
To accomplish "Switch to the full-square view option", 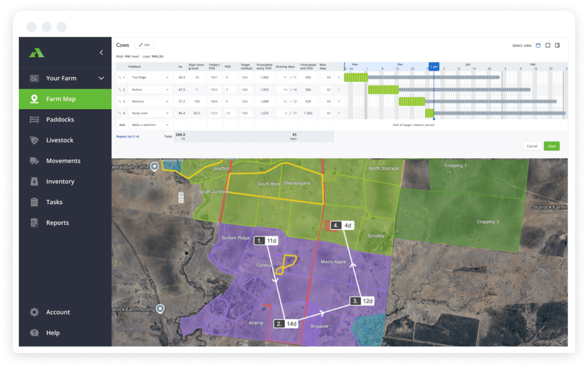I will click(548, 45).
